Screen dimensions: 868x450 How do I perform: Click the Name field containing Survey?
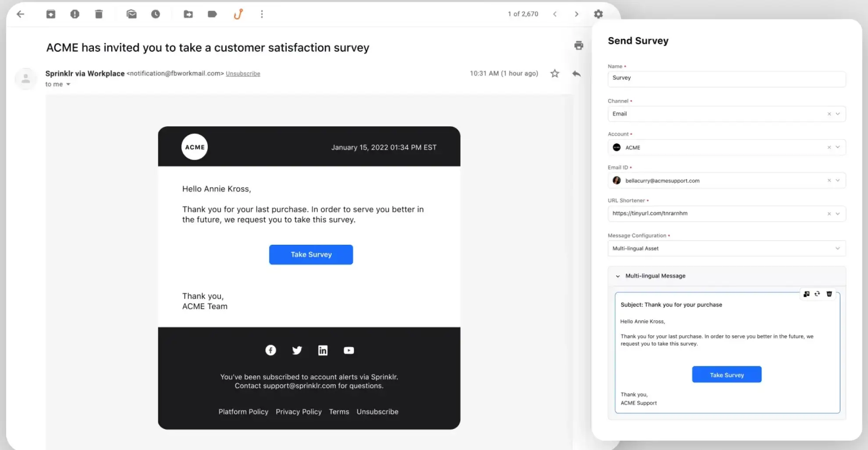(726, 79)
